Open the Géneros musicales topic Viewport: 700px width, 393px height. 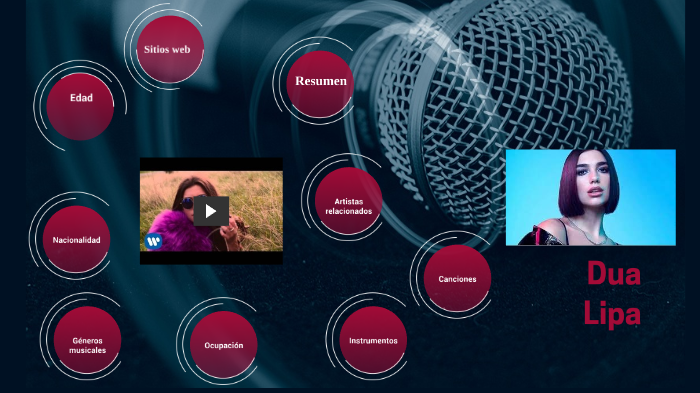tap(88, 340)
